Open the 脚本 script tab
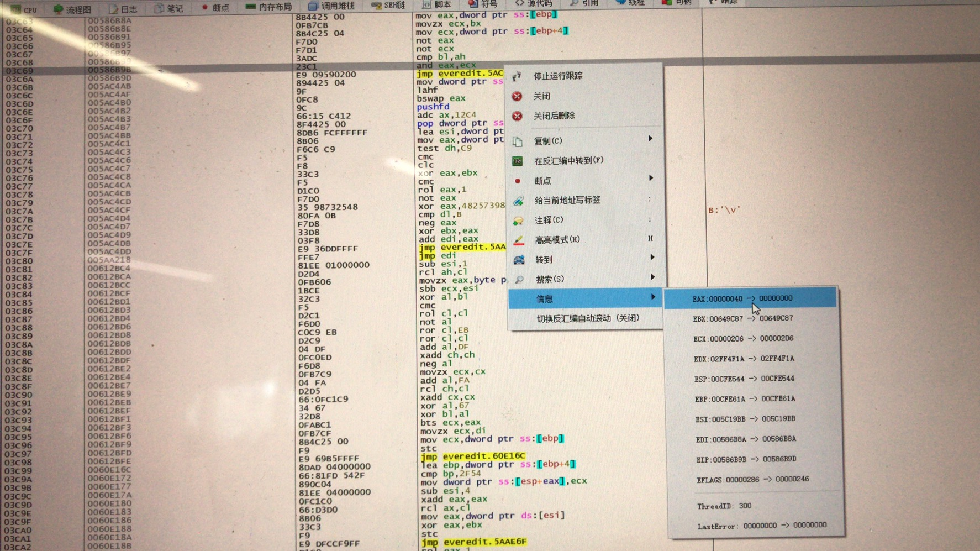Screen dimensions: 980x551 pos(436,4)
